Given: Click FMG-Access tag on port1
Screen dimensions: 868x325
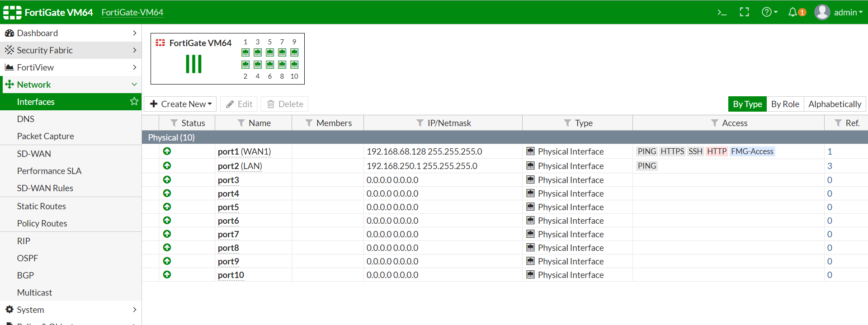Looking at the screenshot, I should (x=752, y=151).
